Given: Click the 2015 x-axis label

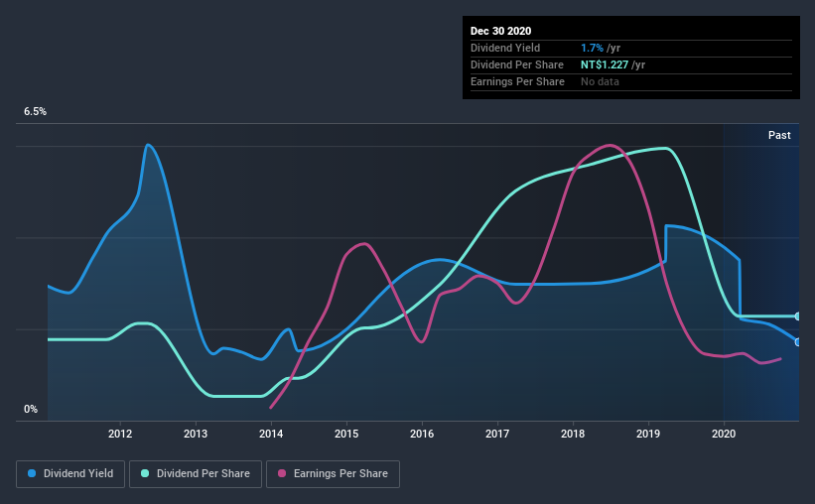Looking at the screenshot, I should pos(346,434).
